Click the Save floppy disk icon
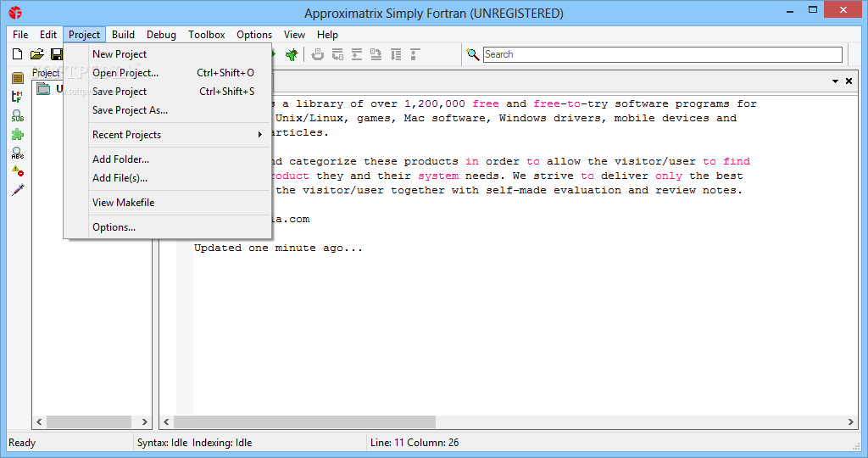Viewport: 868px width, 458px height. (x=57, y=54)
